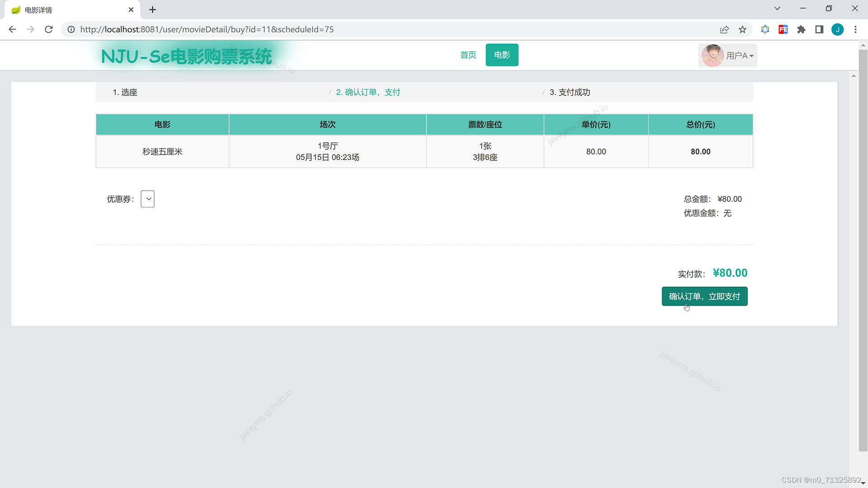This screenshot has height=488, width=868.
Task: Click the page vertical scrollbar
Action: tap(863, 249)
